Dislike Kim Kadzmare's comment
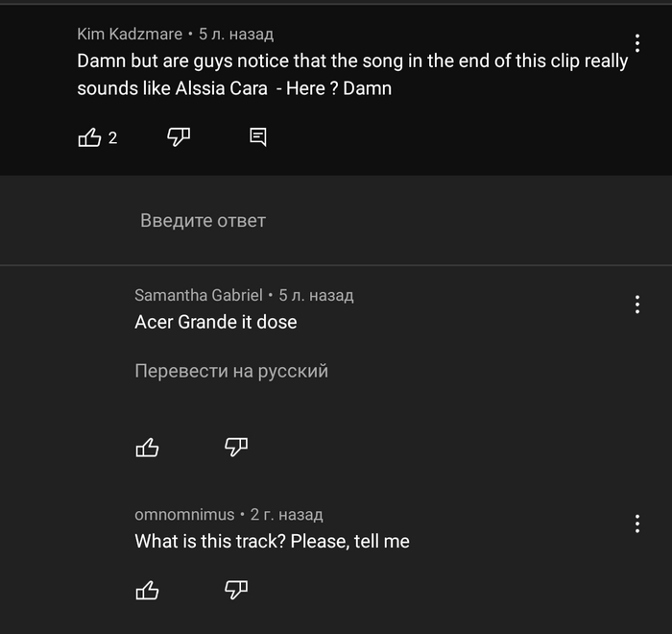The image size is (672, 634). tap(179, 137)
